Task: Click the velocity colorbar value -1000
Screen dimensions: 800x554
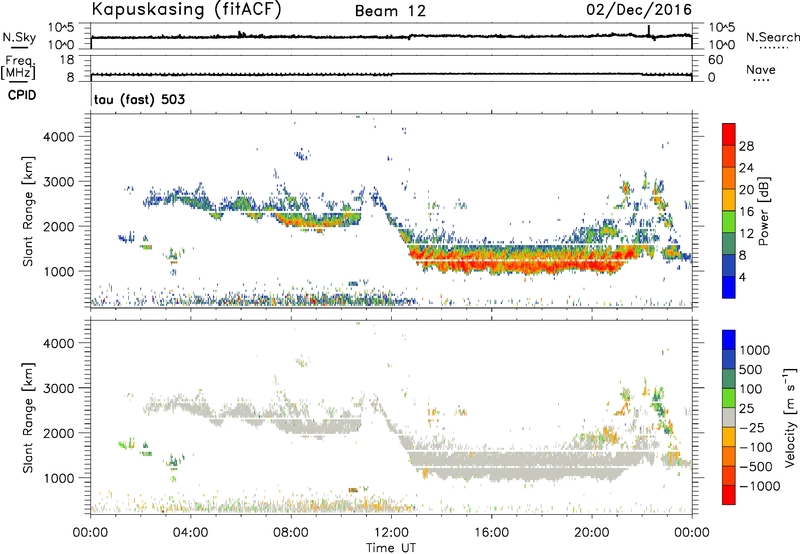Action: (x=759, y=486)
